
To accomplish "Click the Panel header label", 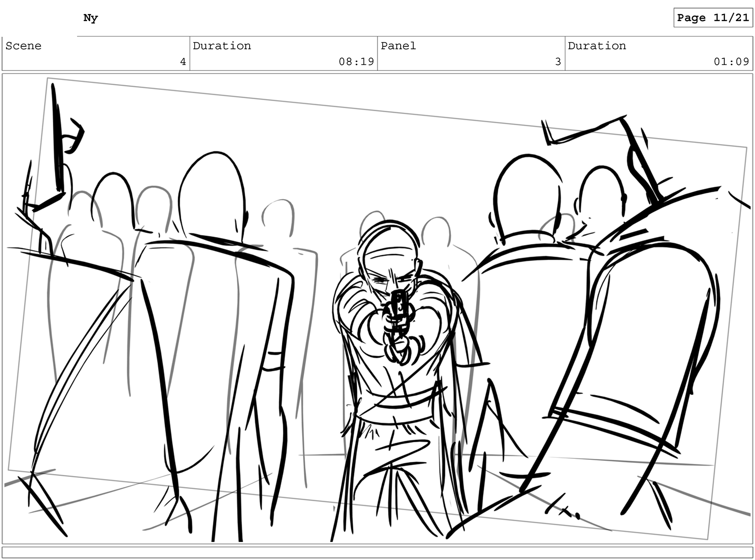I will 398,46.
